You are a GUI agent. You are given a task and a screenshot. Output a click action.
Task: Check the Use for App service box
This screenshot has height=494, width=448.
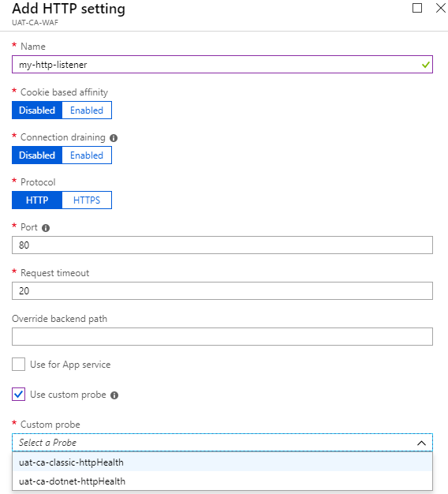[x=19, y=365]
